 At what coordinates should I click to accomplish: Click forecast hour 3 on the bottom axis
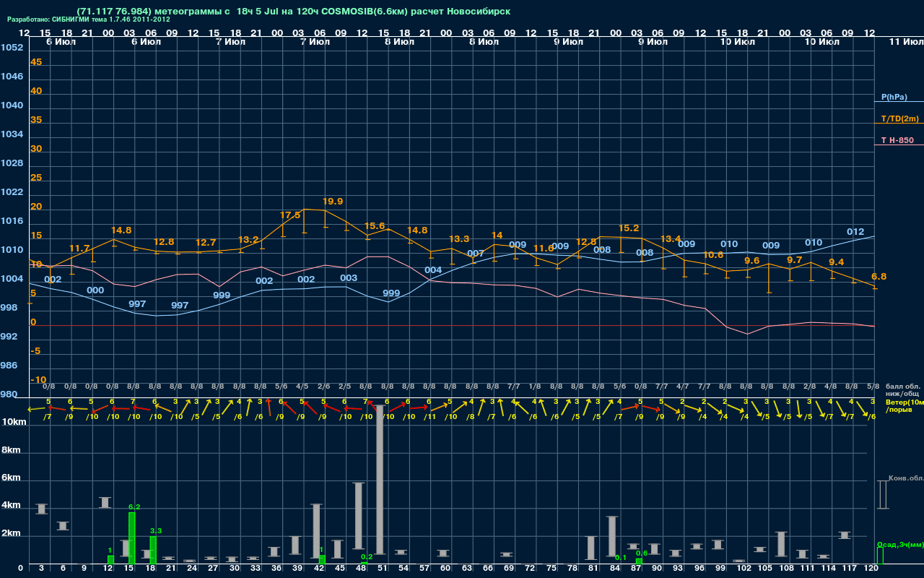tap(41, 569)
